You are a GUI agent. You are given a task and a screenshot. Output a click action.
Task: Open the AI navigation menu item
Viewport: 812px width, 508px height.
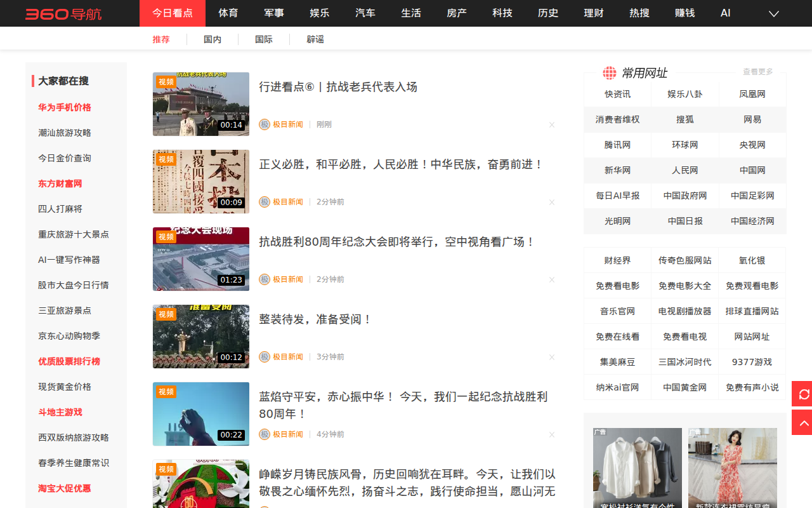(x=726, y=13)
